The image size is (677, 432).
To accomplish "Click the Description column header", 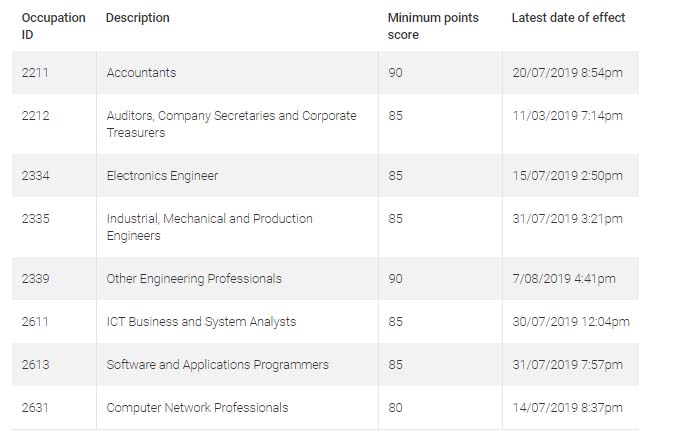I will pyautogui.click(x=137, y=18).
